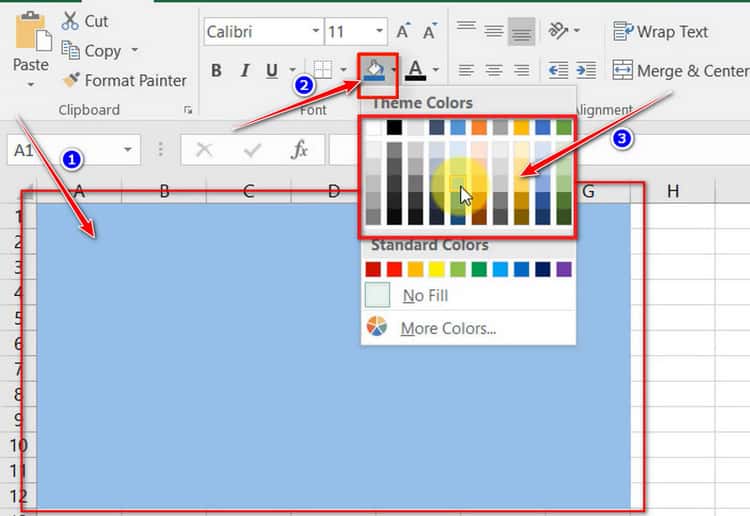Image resolution: width=750 pixels, height=516 pixels.
Task: Click the formula bar input area
Action: click(540, 150)
